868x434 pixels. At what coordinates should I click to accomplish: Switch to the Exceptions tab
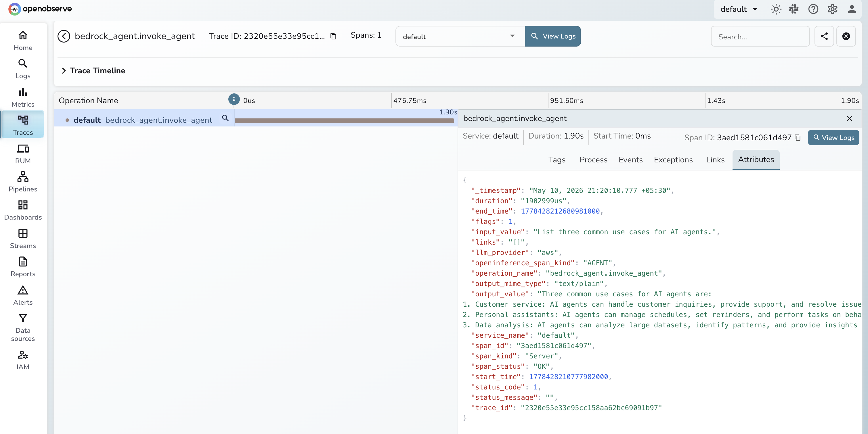point(673,160)
